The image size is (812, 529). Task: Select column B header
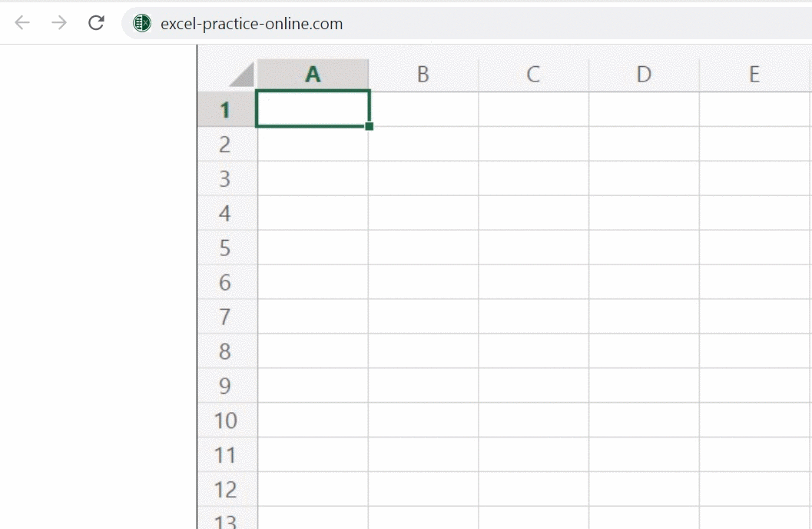[x=423, y=75]
